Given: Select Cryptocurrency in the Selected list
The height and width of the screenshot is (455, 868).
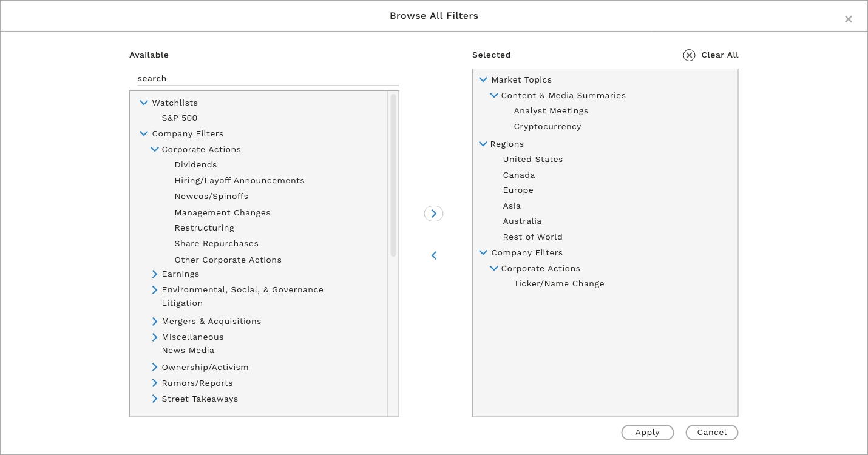Looking at the screenshot, I should [x=547, y=127].
